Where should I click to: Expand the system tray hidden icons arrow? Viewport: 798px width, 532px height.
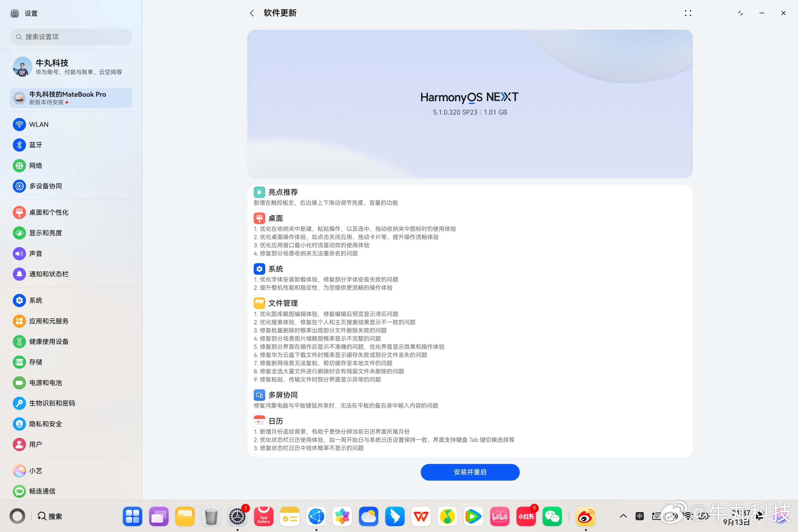click(623, 516)
